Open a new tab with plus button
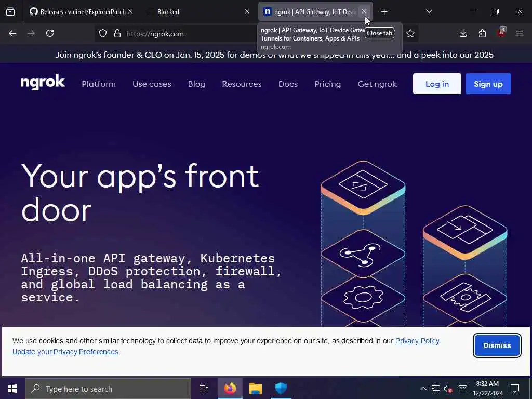This screenshot has width=532, height=399. [x=384, y=12]
